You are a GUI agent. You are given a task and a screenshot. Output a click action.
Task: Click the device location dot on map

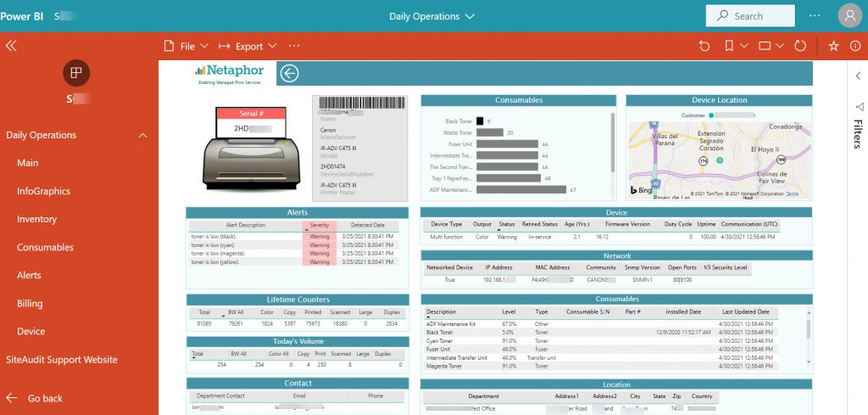(x=720, y=160)
